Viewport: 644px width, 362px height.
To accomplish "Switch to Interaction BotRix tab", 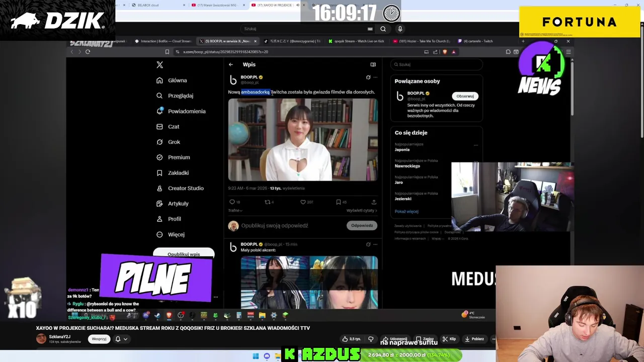I will click(x=163, y=41).
